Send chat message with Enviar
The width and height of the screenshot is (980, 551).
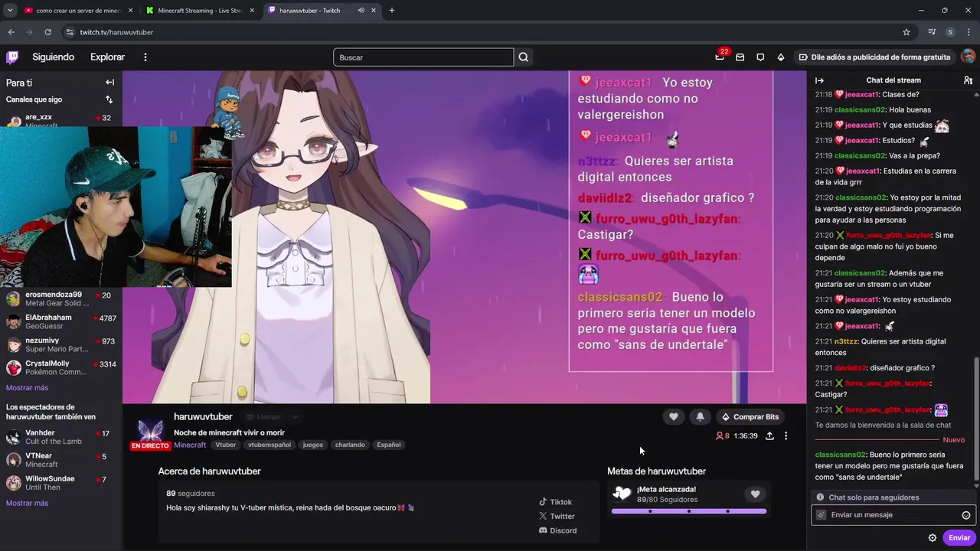(959, 538)
